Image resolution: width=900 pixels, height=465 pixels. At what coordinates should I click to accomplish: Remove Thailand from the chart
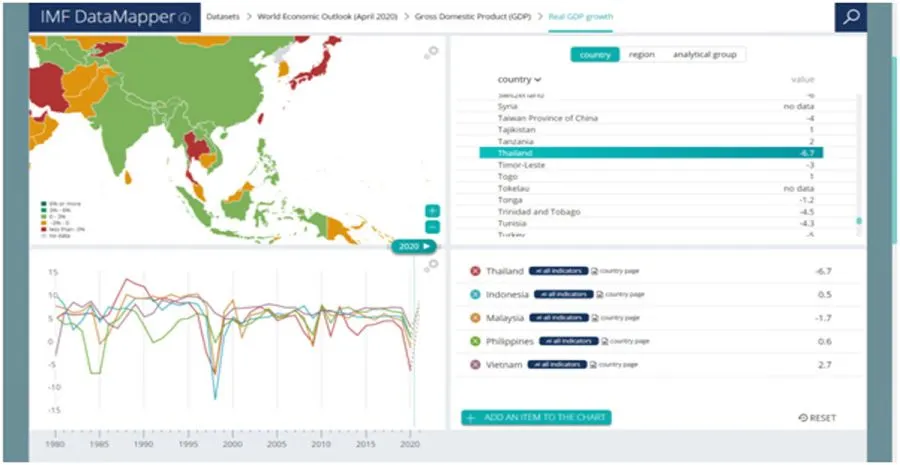(x=475, y=271)
